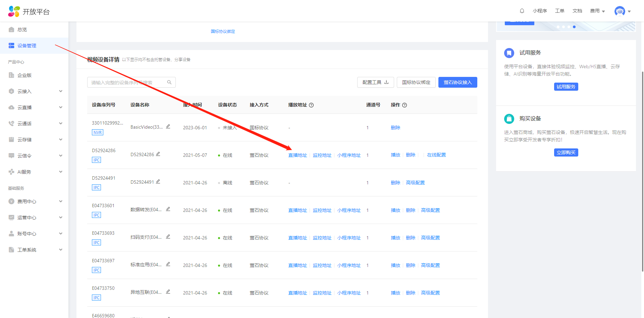Click the NVR tag under 33011029992

click(x=98, y=132)
